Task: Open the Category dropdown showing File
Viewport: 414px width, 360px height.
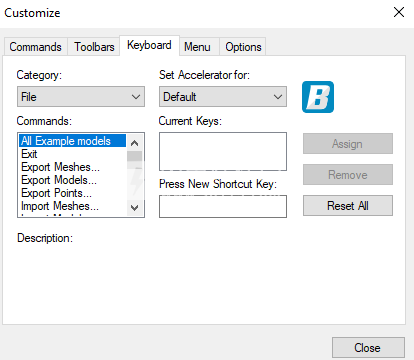Action: click(81, 97)
